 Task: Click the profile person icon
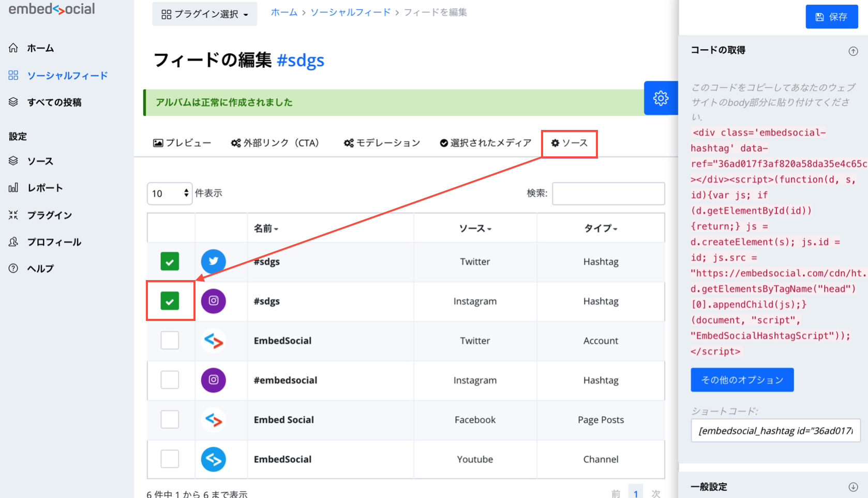(13, 241)
